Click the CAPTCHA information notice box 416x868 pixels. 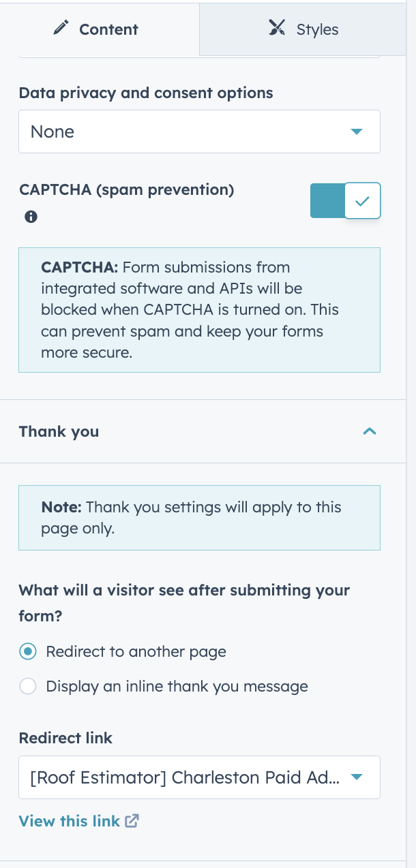[199, 310]
